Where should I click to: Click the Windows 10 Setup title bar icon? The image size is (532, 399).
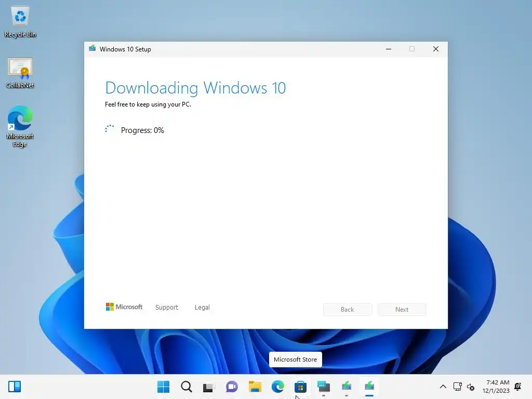92,49
